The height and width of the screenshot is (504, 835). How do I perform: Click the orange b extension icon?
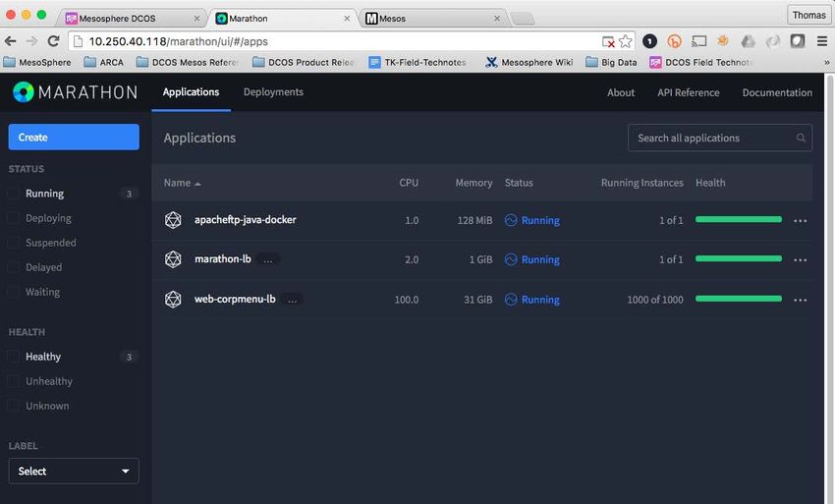tap(674, 41)
